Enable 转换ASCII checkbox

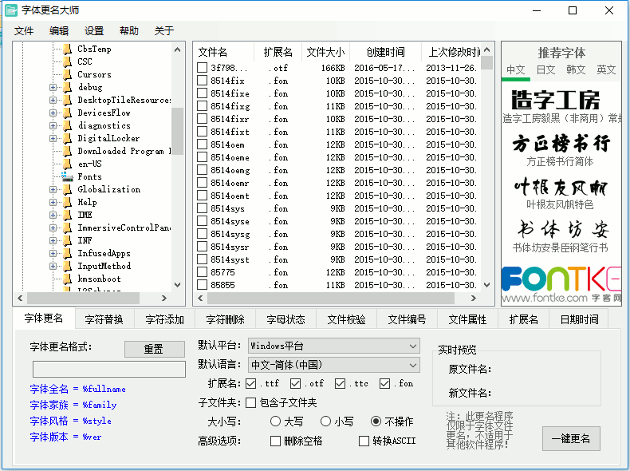tap(364, 441)
